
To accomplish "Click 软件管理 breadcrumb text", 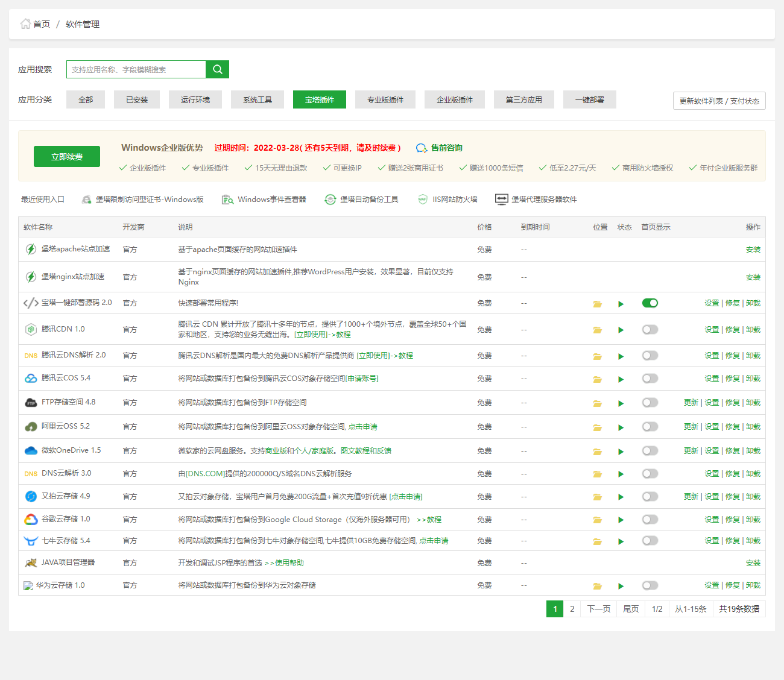I will point(83,24).
